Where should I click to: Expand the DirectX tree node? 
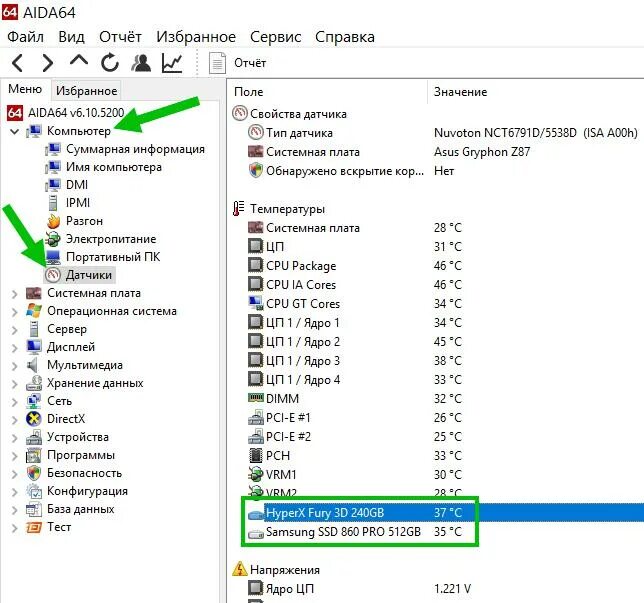pos(15,420)
